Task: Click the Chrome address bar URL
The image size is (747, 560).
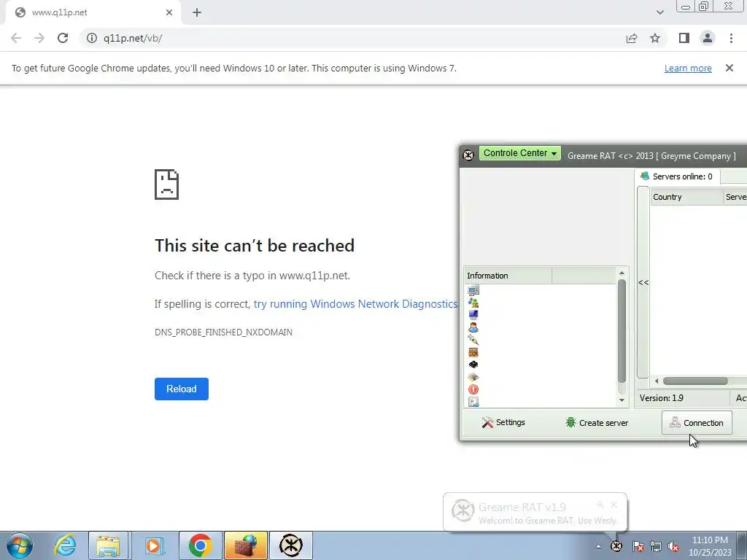Action: [133, 38]
